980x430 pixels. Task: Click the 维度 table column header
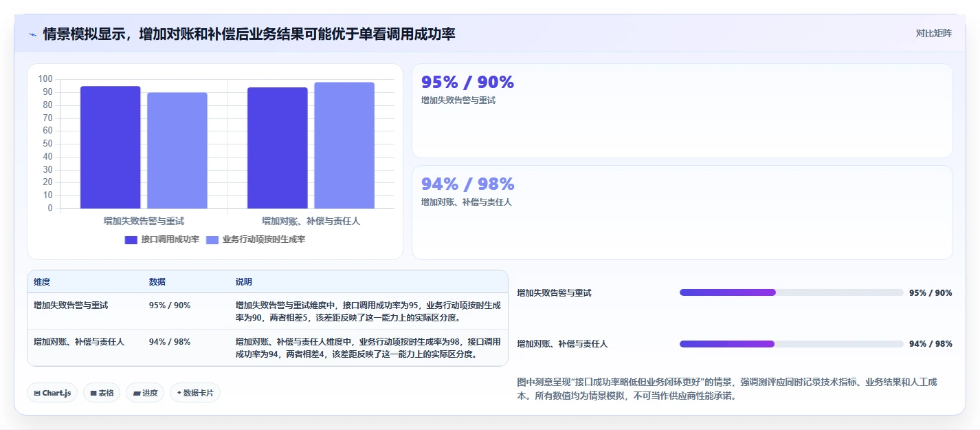(42, 282)
